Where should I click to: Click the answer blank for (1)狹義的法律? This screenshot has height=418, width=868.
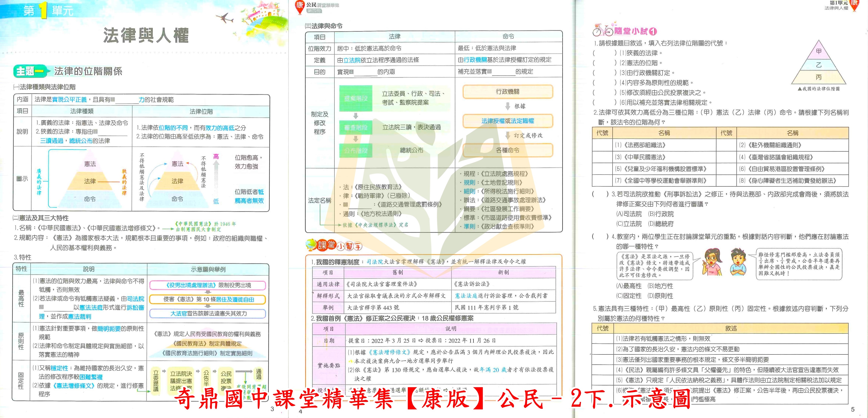tap(605, 53)
